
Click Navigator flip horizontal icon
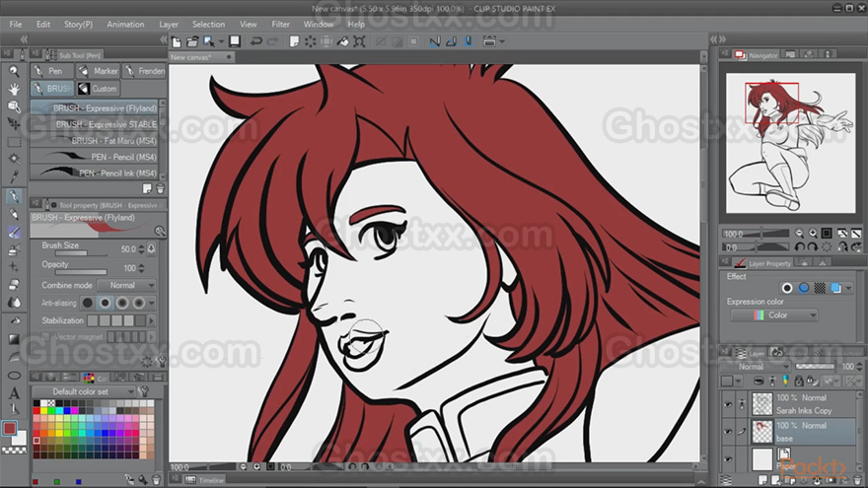[842, 247]
